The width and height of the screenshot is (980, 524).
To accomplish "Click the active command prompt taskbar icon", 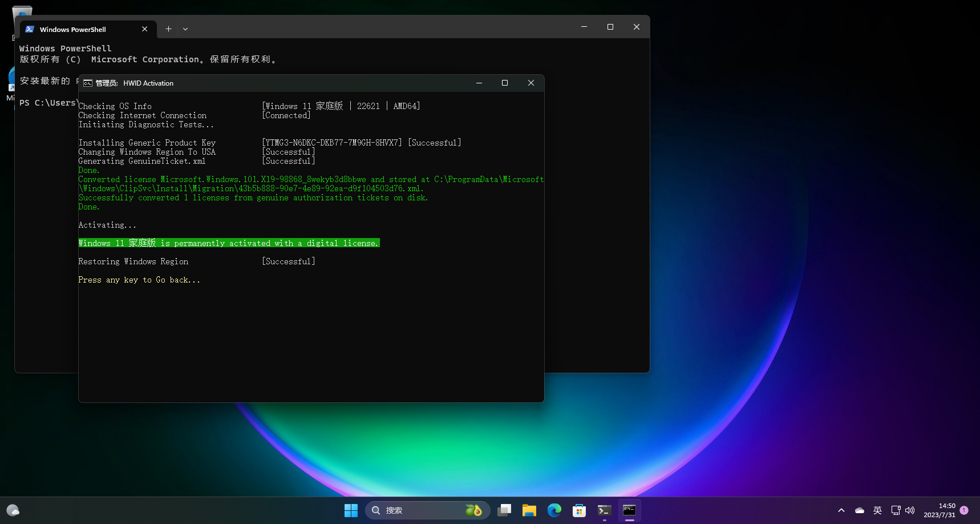I will tap(629, 510).
